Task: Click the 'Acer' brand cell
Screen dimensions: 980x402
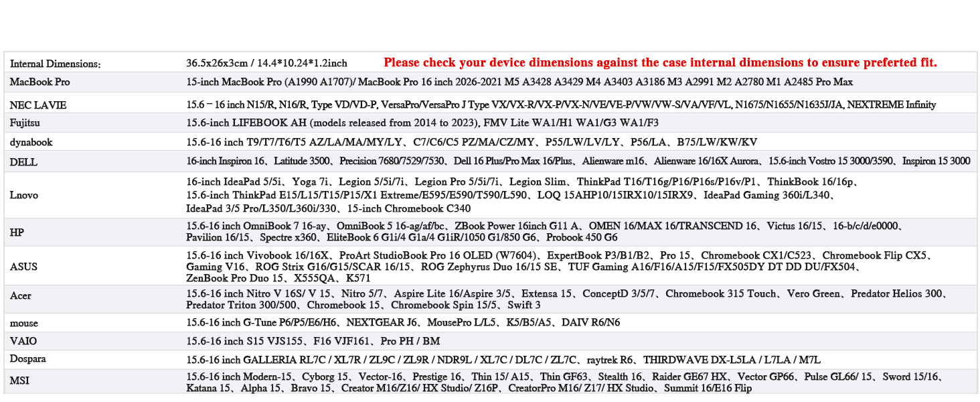Action: 21,295
